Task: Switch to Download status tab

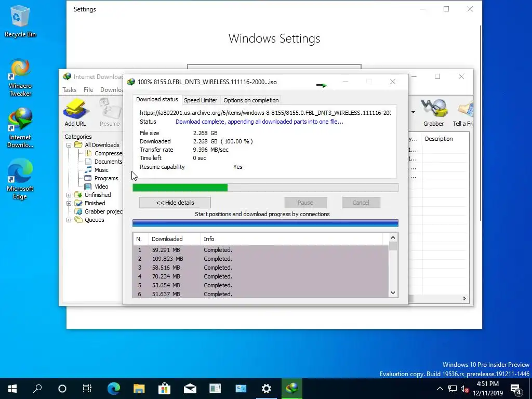Action: [x=157, y=99]
